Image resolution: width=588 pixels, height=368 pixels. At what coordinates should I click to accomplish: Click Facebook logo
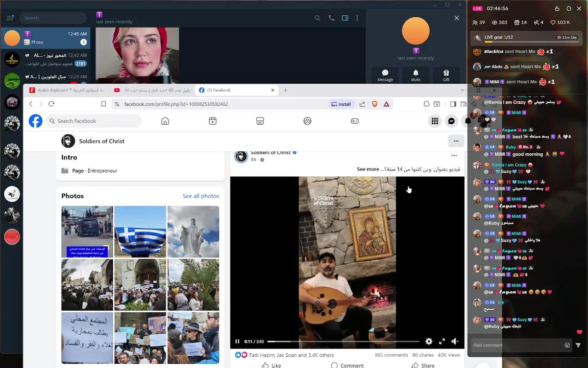pos(36,121)
